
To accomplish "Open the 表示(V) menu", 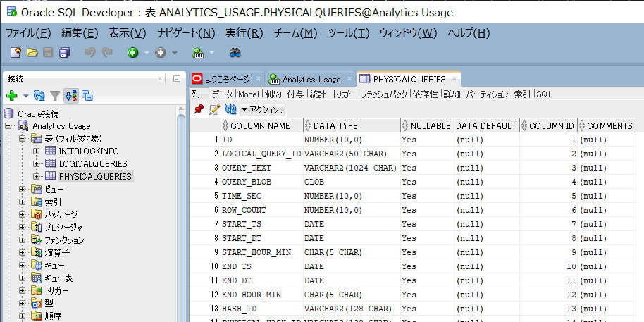I will click(x=128, y=33).
